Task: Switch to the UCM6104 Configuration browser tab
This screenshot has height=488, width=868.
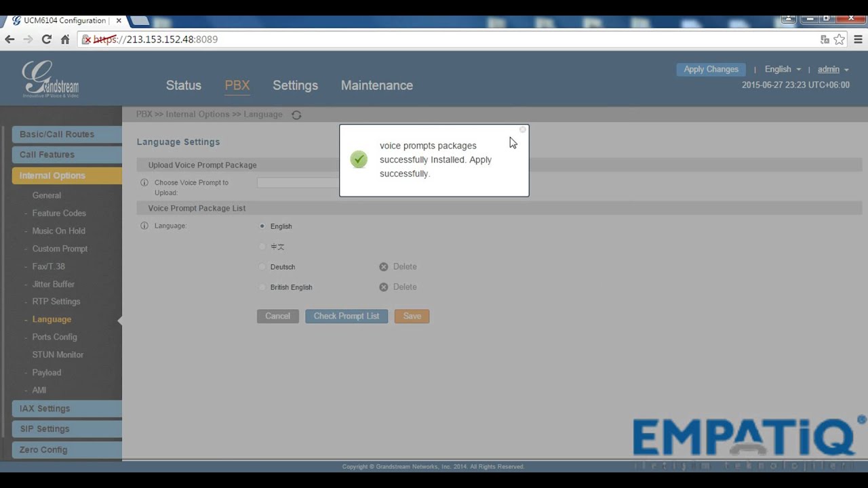Action: 64,20
